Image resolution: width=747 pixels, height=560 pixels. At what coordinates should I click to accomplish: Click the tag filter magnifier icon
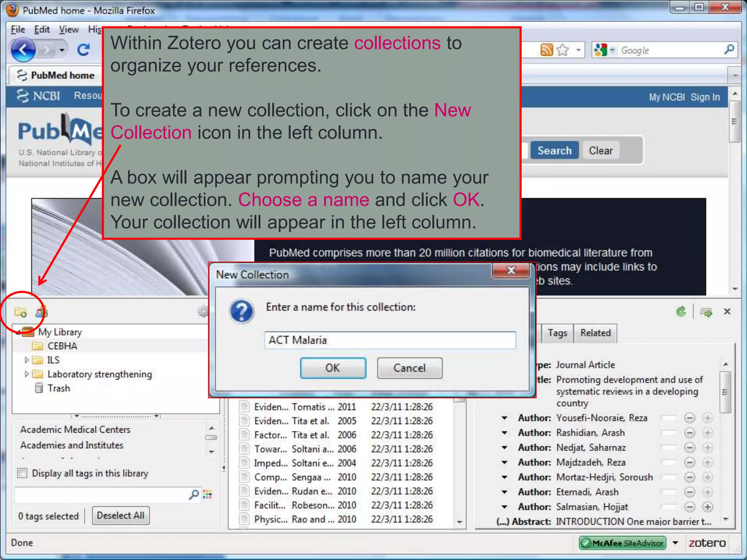coord(194,495)
